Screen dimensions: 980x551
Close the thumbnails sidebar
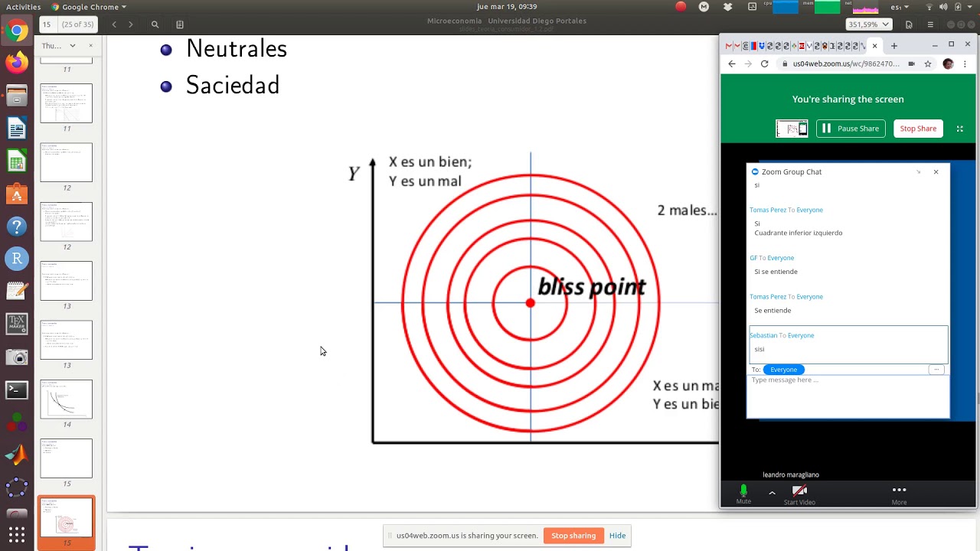coord(90,46)
